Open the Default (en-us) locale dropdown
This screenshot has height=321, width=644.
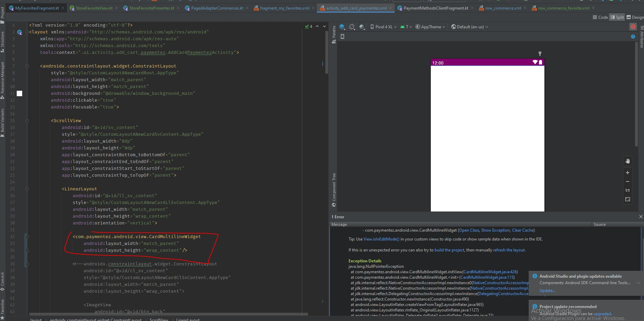(470, 27)
